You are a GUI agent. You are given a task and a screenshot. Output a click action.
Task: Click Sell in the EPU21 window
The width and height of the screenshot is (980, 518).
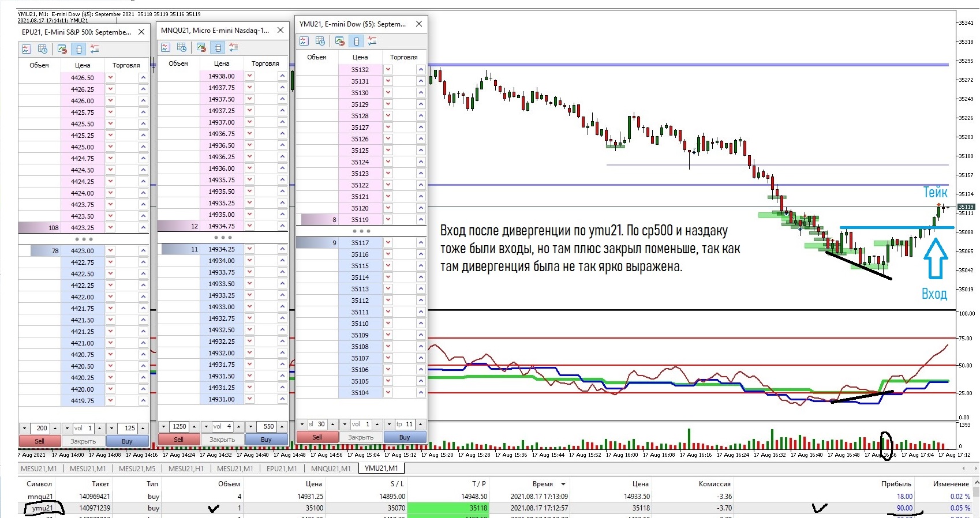point(39,441)
